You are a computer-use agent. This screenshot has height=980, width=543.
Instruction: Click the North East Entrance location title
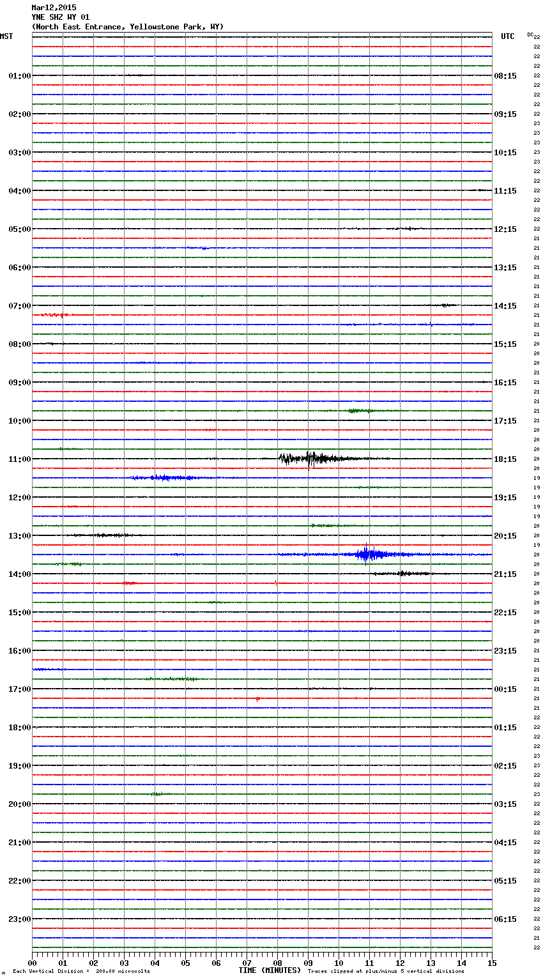(128, 27)
